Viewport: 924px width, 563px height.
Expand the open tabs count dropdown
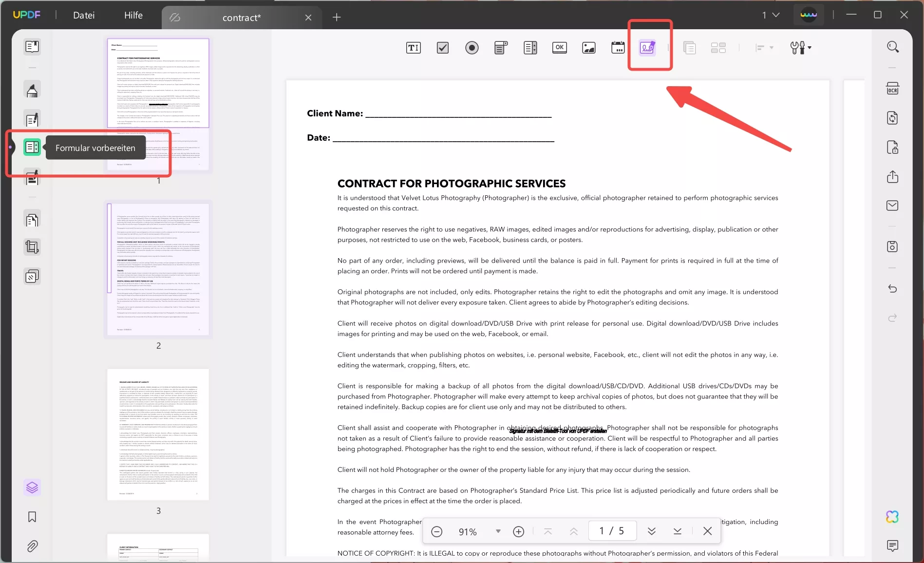pos(771,15)
